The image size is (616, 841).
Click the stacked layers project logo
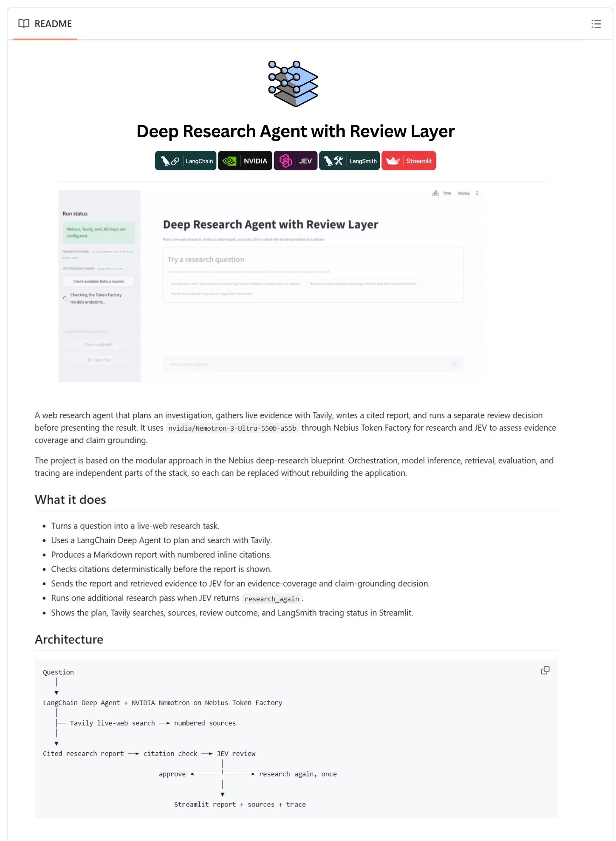pyautogui.click(x=293, y=83)
